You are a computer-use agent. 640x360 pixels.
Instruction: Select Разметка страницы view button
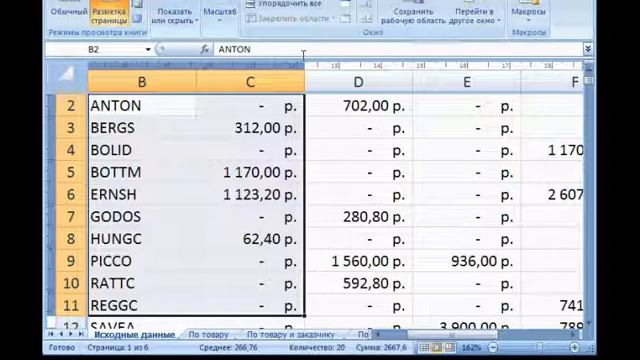[109, 12]
